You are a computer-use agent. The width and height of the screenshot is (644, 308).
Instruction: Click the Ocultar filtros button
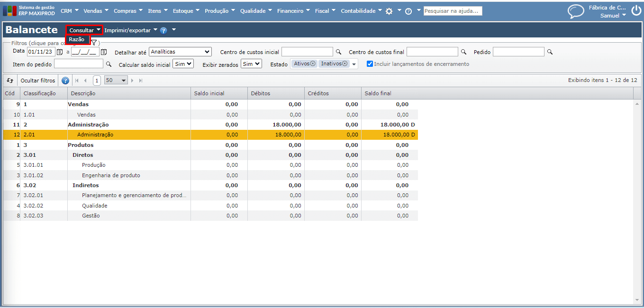(x=38, y=81)
